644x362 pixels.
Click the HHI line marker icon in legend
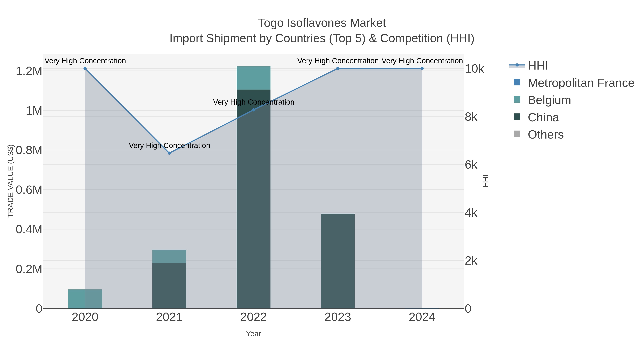pyautogui.click(x=517, y=65)
